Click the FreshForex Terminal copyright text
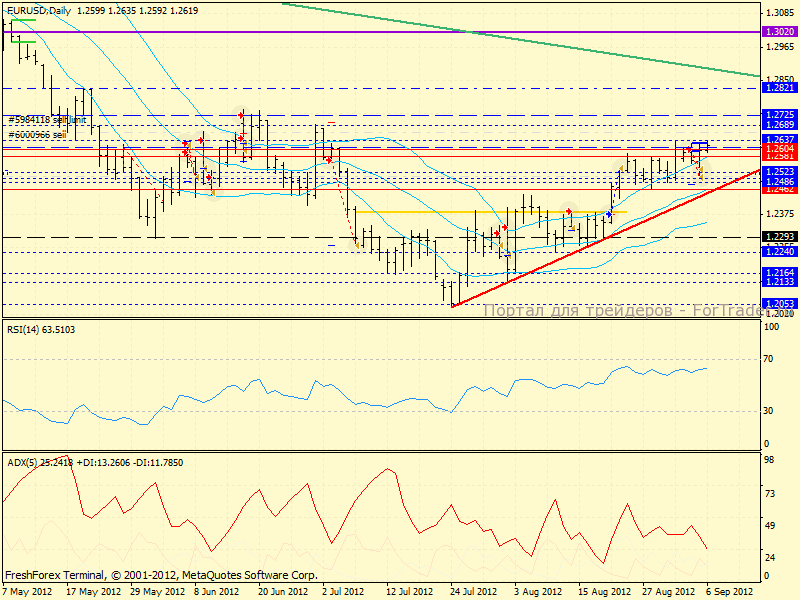This screenshot has height=600, width=800. pyautogui.click(x=160, y=575)
